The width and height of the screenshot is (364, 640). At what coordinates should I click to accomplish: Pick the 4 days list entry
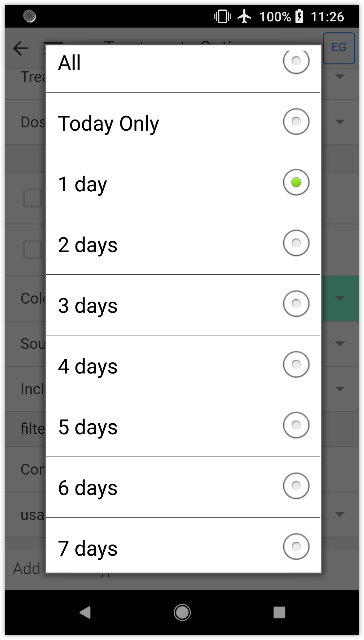click(x=183, y=366)
